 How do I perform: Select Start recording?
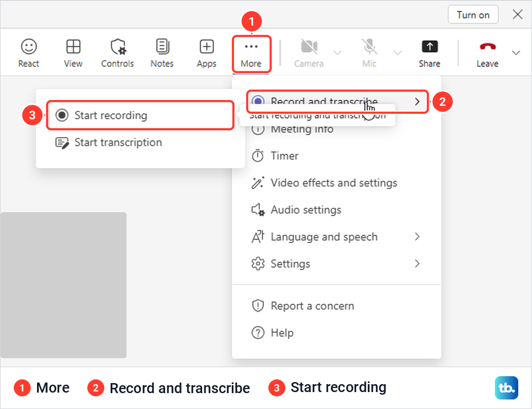[x=140, y=115]
